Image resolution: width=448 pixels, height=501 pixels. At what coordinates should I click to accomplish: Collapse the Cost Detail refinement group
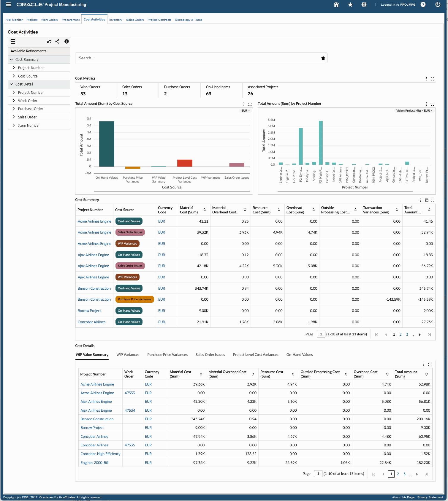12,84
